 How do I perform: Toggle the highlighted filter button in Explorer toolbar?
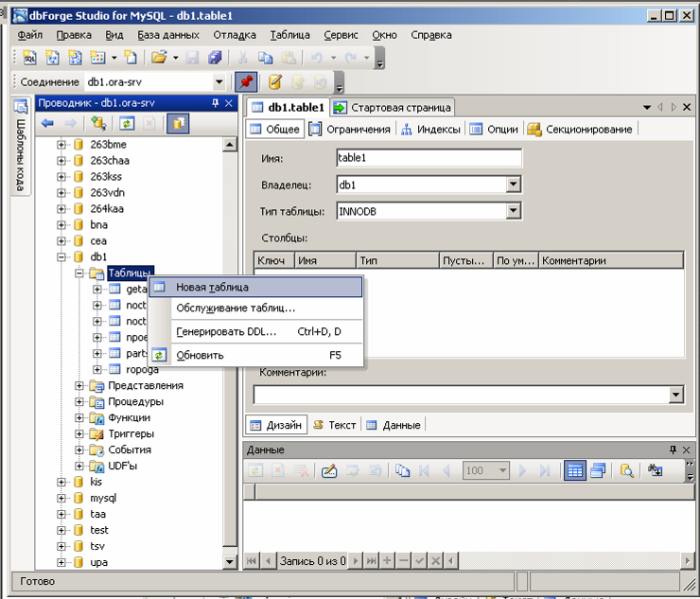pyautogui.click(x=178, y=123)
